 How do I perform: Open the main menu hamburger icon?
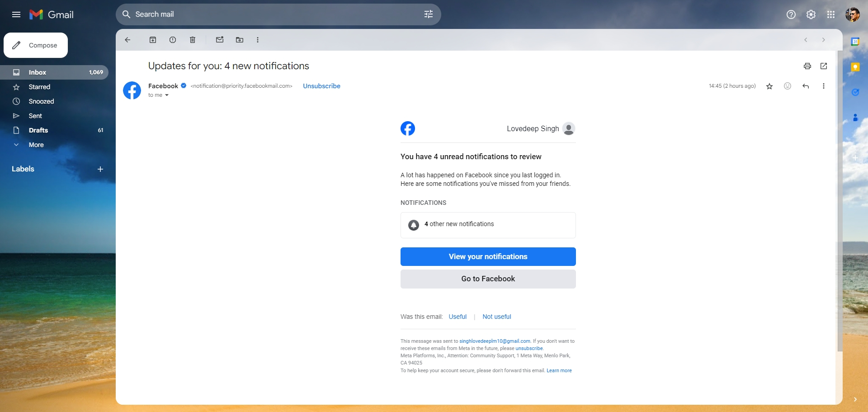point(16,14)
